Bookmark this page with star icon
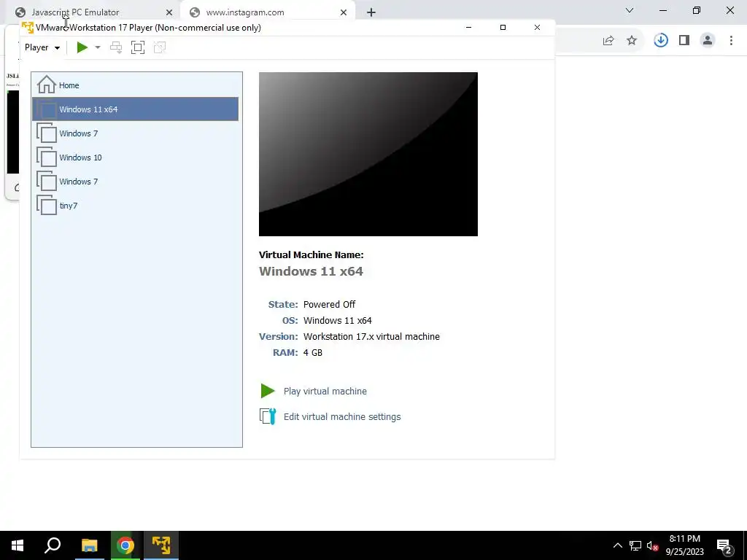The image size is (747, 560). point(632,41)
